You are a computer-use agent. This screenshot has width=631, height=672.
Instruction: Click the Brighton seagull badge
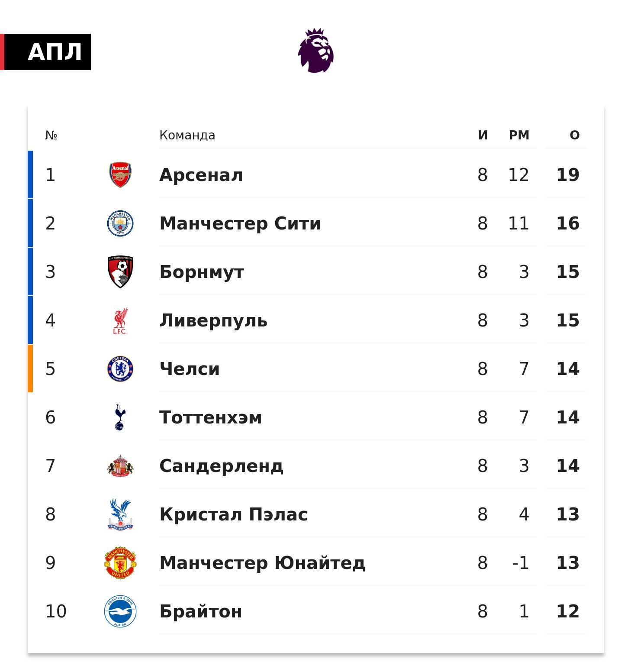[x=120, y=611]
